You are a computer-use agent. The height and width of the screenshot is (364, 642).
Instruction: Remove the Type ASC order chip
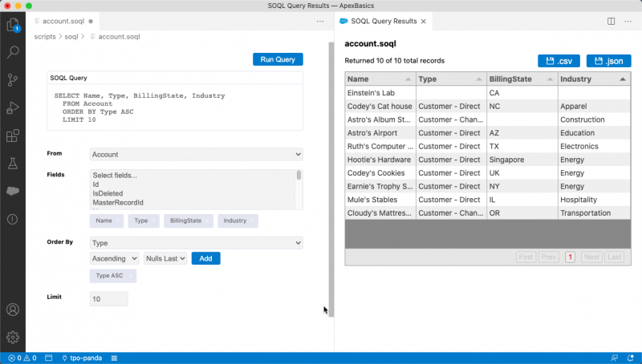point(130,276)
